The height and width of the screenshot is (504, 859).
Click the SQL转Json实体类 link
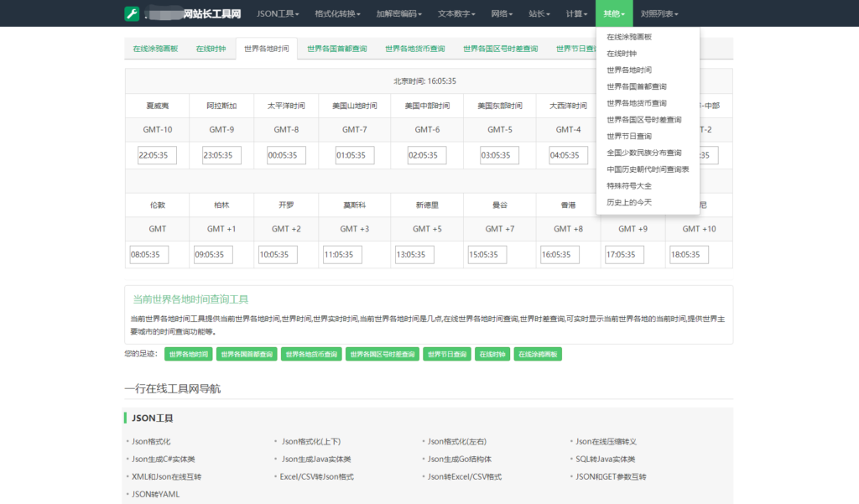point(606,459)
